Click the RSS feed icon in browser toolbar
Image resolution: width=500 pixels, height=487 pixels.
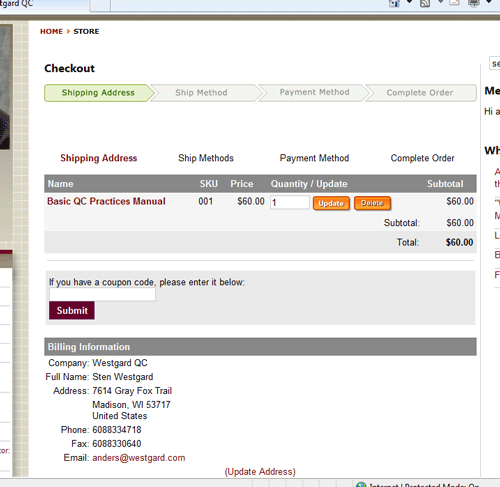pyautogui.click(x=425, y=3)
